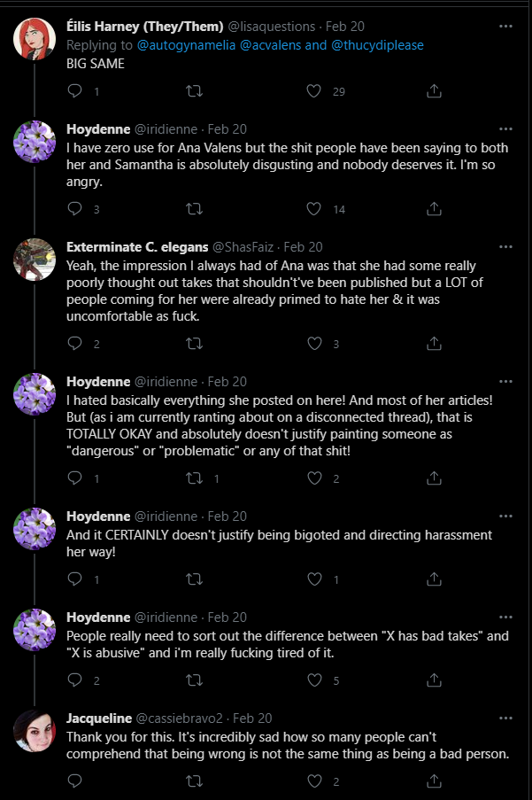Like Éilis Harney's tweet with 29 likes

tap(312, 90)
